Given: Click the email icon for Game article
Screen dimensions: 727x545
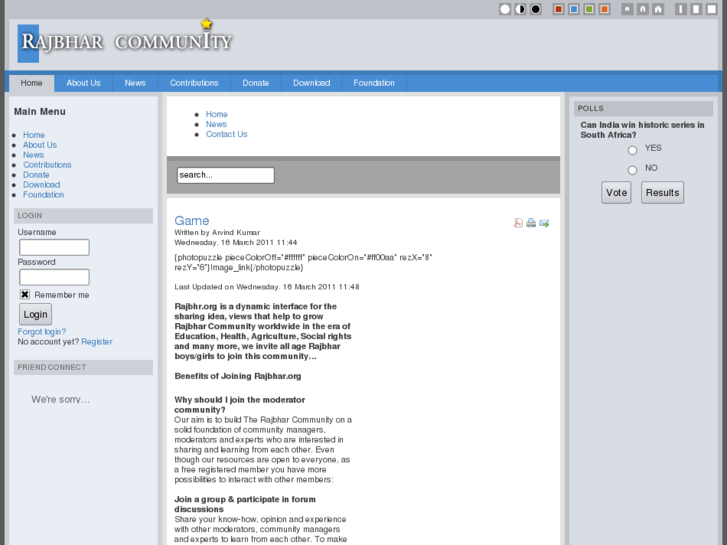Looking at the screenshot, I should tap(544, 223).
